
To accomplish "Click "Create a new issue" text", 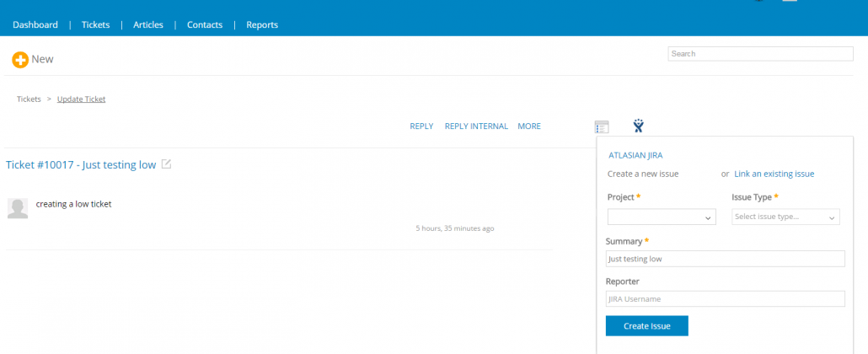I will point(643,174).
